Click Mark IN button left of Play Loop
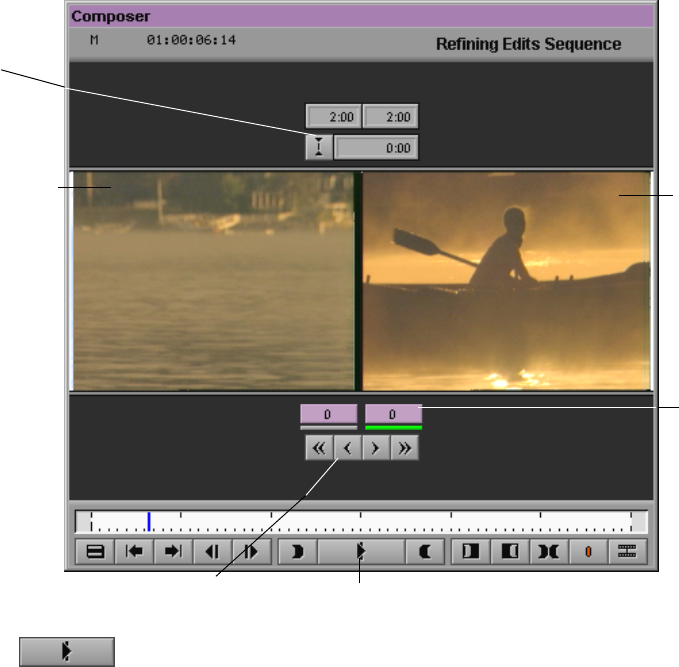Screen dimensions: 679x667 point(297,551)
